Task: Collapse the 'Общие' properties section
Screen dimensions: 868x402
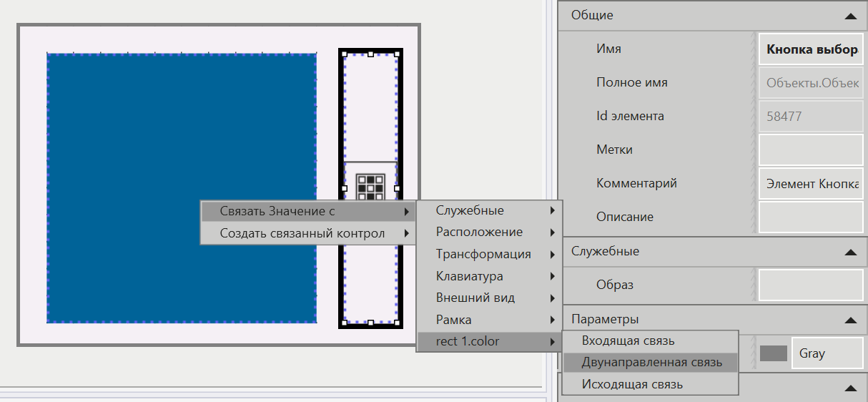Action: (x=849, y=15)
